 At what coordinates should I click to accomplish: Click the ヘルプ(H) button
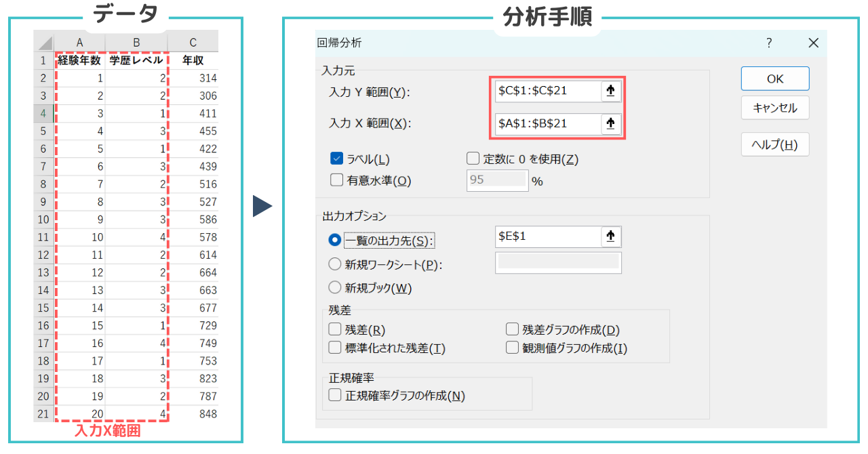click(775, 144)
